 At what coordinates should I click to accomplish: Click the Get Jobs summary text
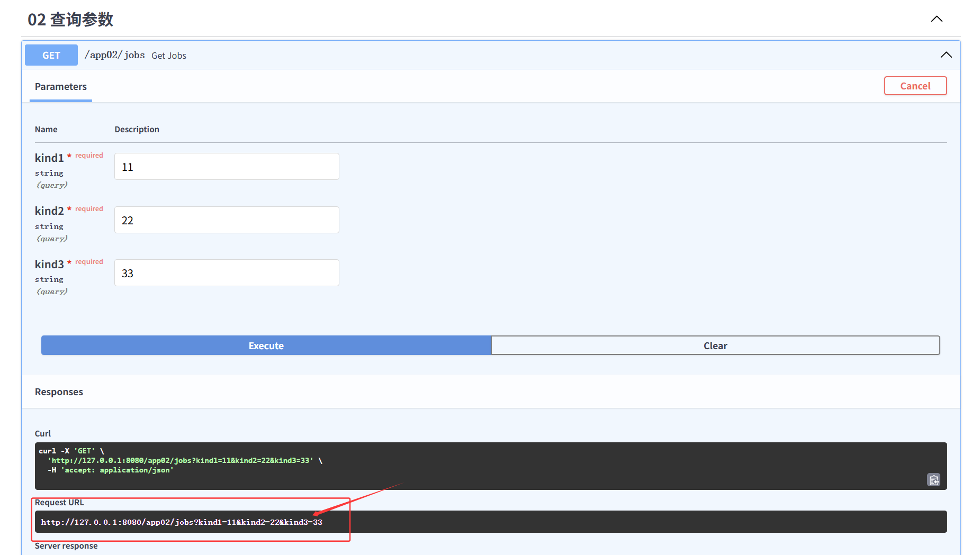pos(169,56)
